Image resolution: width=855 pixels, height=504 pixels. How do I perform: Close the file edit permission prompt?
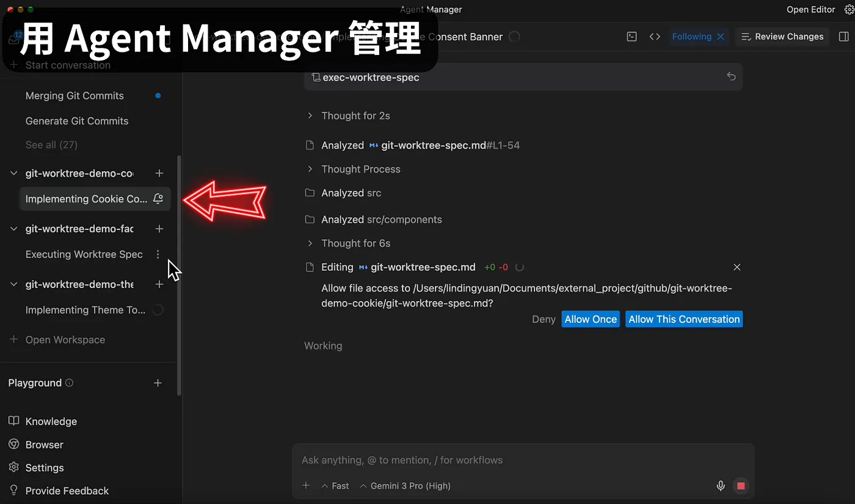[737, 267]
